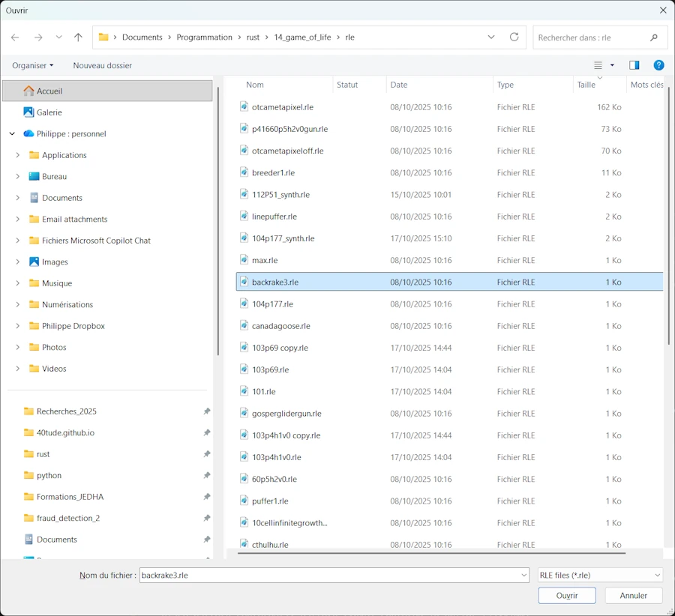Expand the Applications folder tree node
Screen dimensions: 675x616
click(x=17, y=155)
